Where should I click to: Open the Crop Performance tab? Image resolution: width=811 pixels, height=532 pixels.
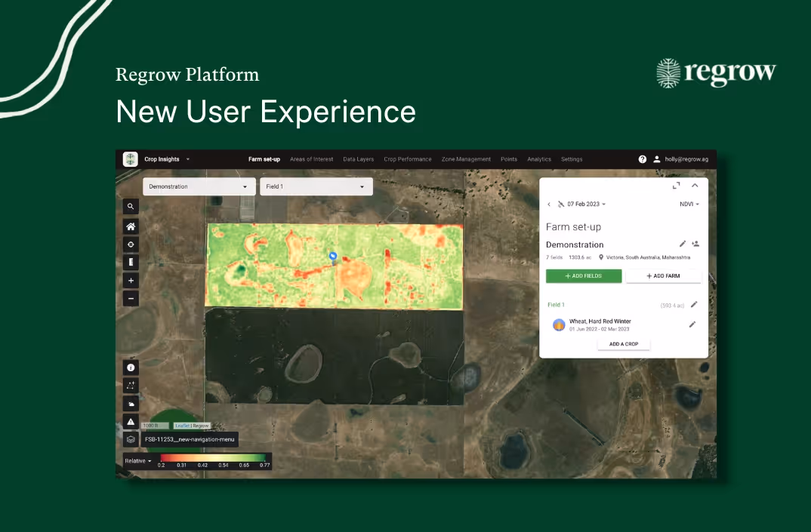coord(408,159)
